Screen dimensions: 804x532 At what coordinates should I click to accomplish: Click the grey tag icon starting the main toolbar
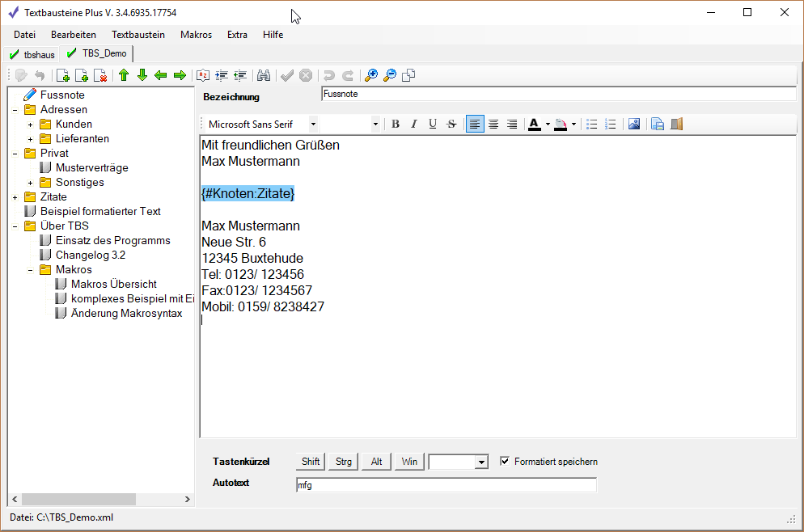21,75
